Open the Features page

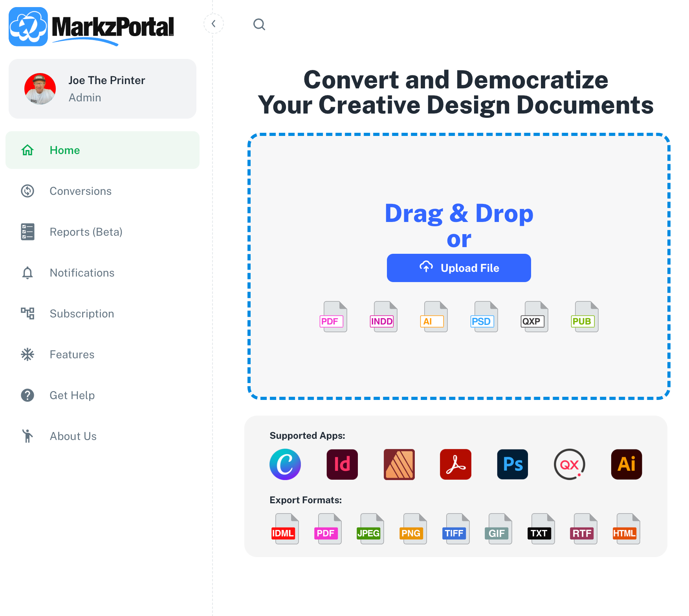pos(102,354)
